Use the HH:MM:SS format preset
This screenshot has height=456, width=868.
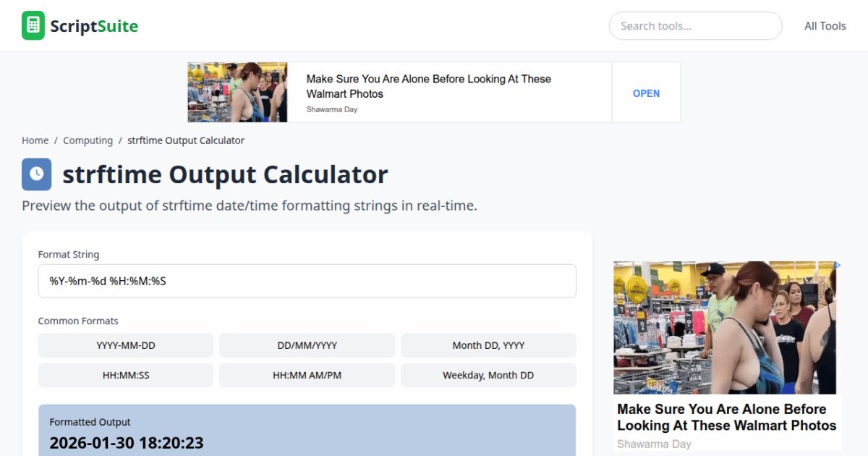126,375
